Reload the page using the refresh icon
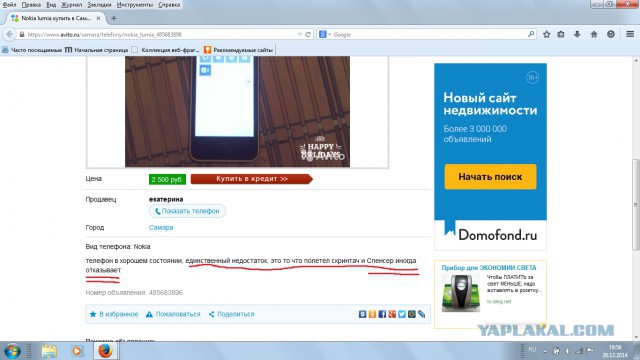Image resolution: width=640 pixels, height=360 pixels. 308,35
